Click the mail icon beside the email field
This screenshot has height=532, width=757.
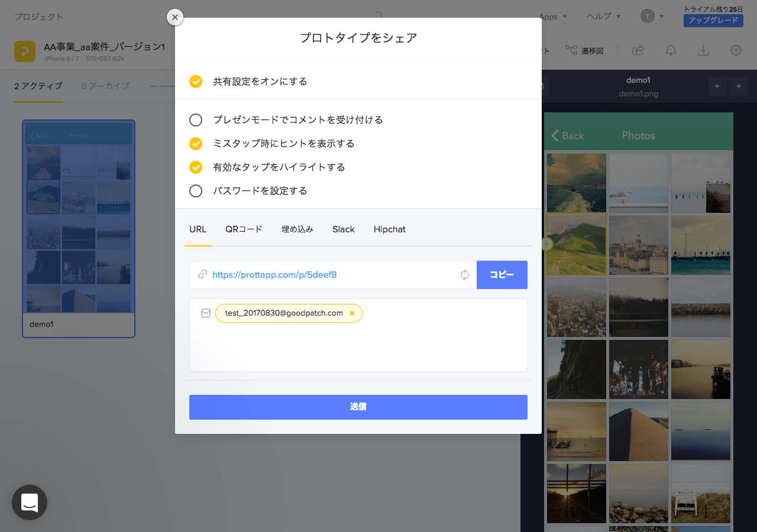click(x=206, y=313)
